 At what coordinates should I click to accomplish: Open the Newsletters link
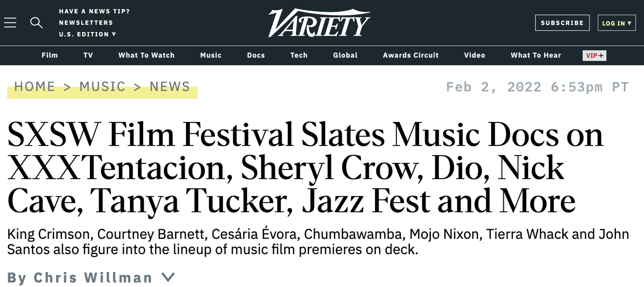[86, 23]
